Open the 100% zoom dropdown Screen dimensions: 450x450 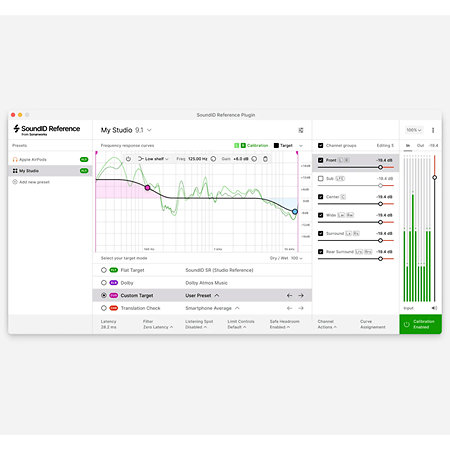coord(414,130)
